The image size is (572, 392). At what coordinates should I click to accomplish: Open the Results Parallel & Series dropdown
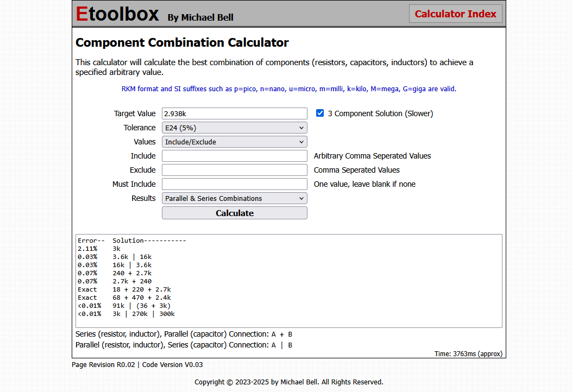pos(235,198)
